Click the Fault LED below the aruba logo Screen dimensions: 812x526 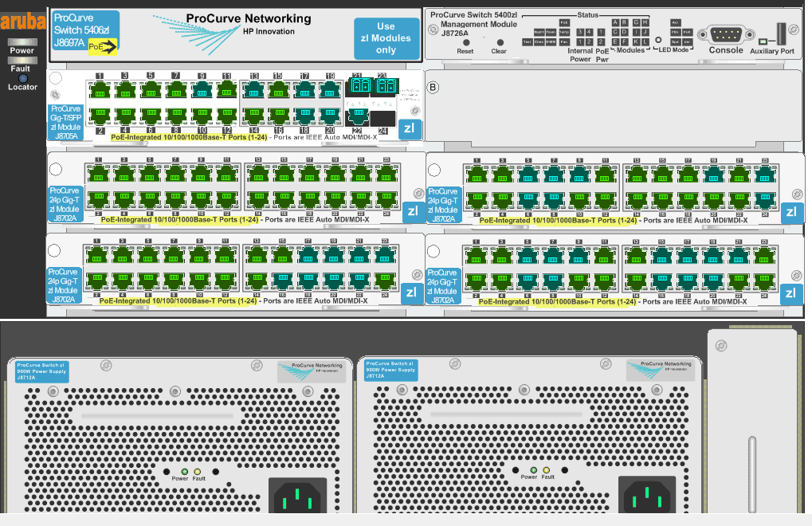tap(22, 60)
